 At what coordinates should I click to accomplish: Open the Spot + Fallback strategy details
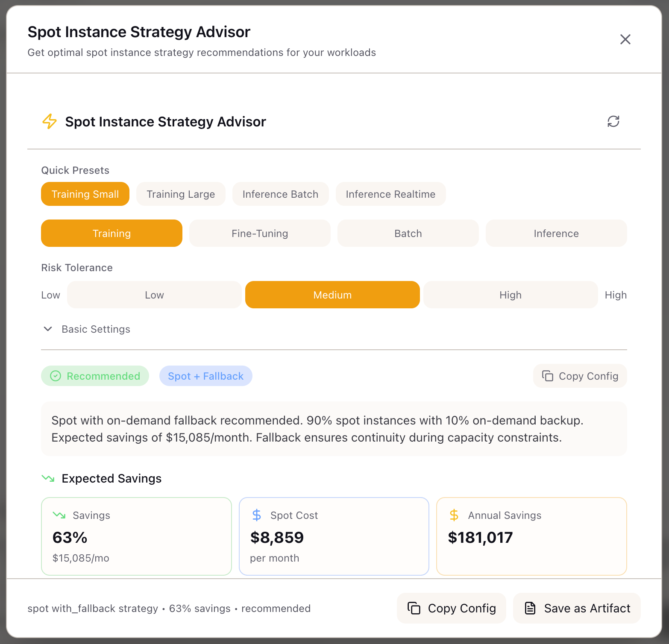tap(205, 376)
